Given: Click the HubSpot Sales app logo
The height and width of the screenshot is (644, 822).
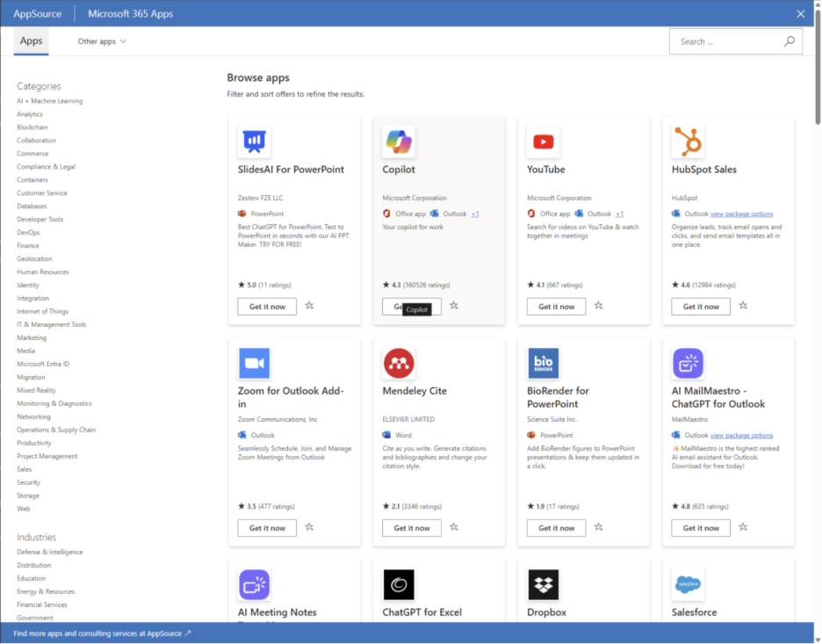Looking at the screenshot, I should [x=689, y=141].
